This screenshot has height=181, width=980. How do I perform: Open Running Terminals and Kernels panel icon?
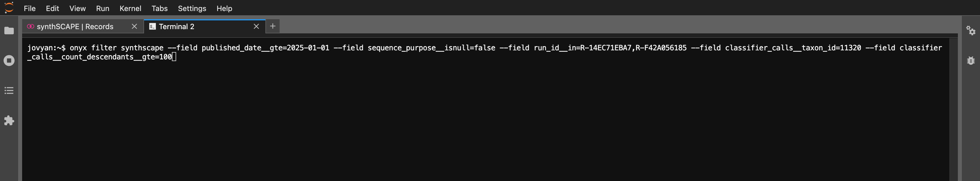click(x=9, y=60)
